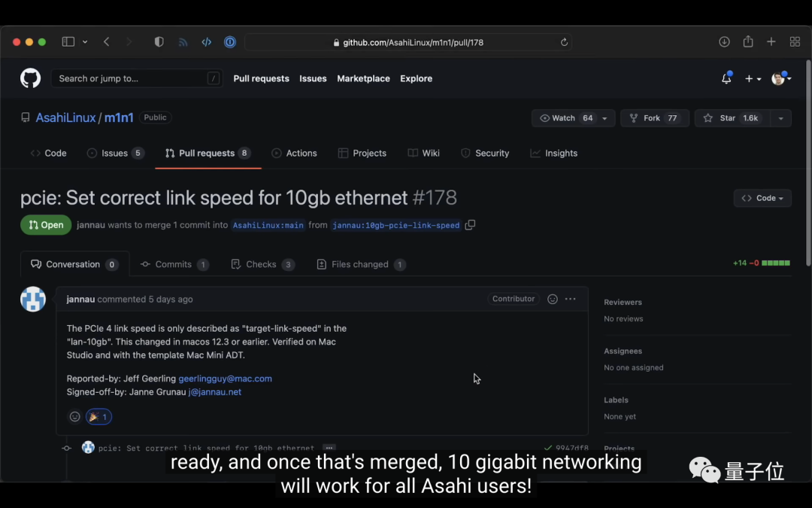The height and width of the screenshot is (508, 812).
Task: Open the star lists dropdown arrow
Action: click(x=781, y=118)
